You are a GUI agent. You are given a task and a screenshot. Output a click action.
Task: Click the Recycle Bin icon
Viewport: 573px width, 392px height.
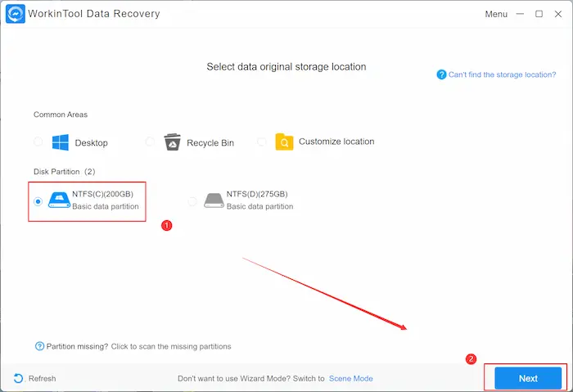pos(172,142)
